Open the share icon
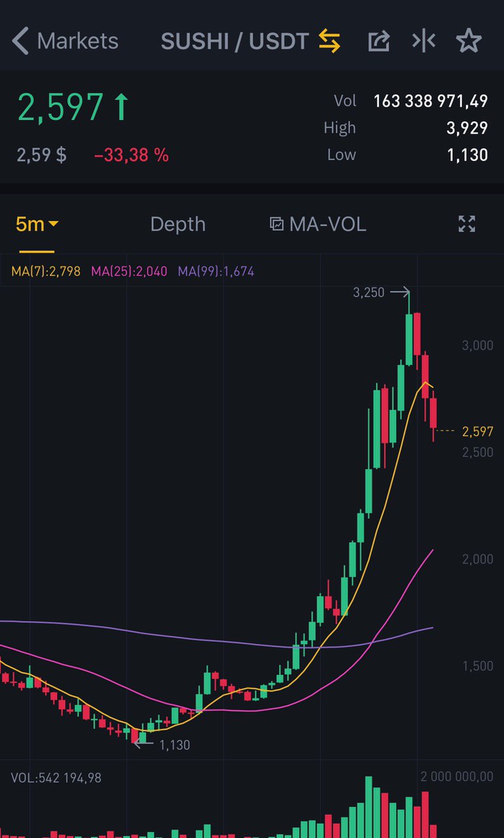Viewport: 504px width, 838px height. (x=379, y=41)
